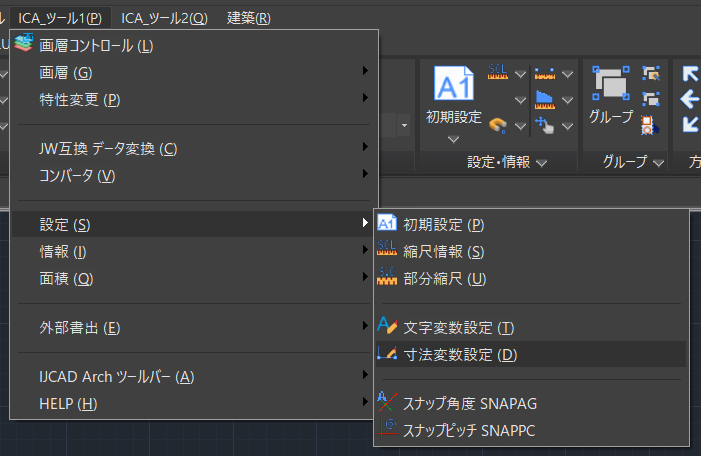Click the up-left direction arrow icon

point(690,73)
